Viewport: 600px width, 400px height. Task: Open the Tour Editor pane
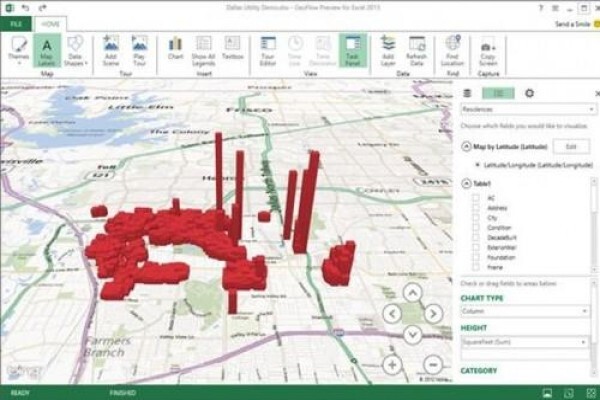click(268, 51)
